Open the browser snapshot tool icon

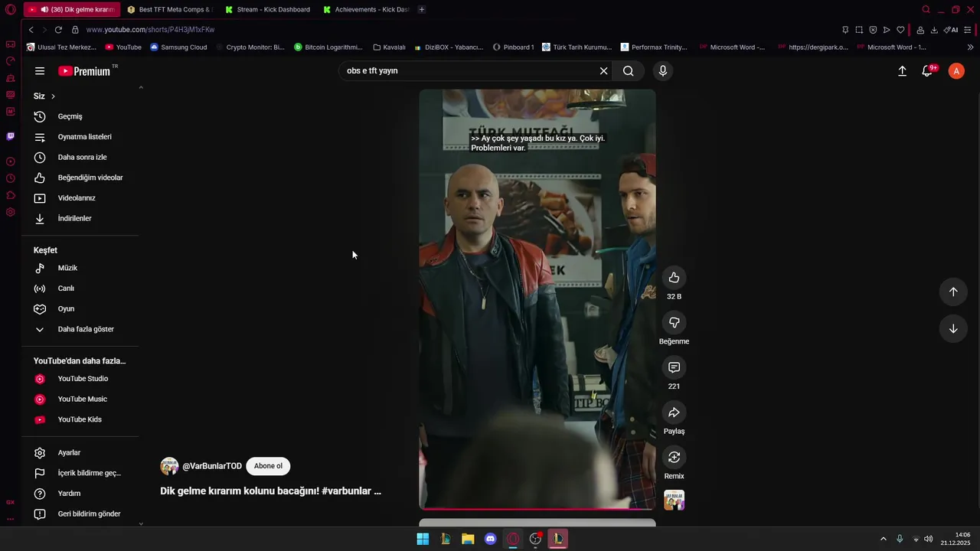[x=859, y=30]
